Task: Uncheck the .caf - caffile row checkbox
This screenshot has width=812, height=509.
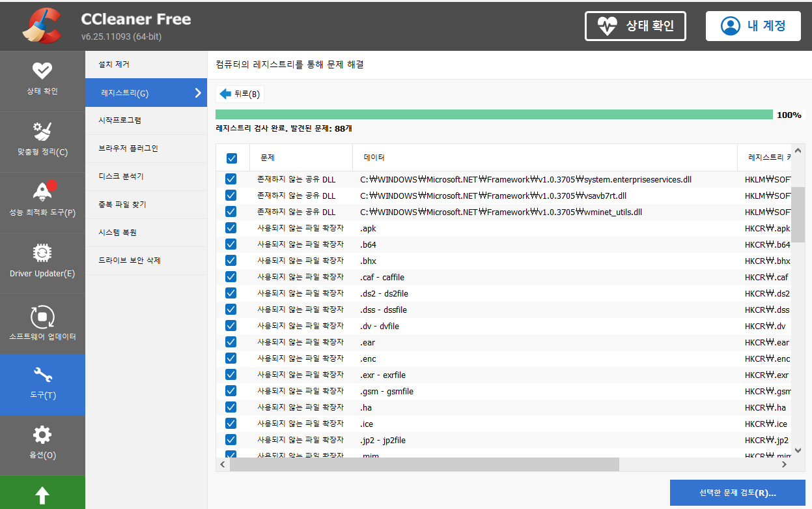Action: (x=231, y=277)
